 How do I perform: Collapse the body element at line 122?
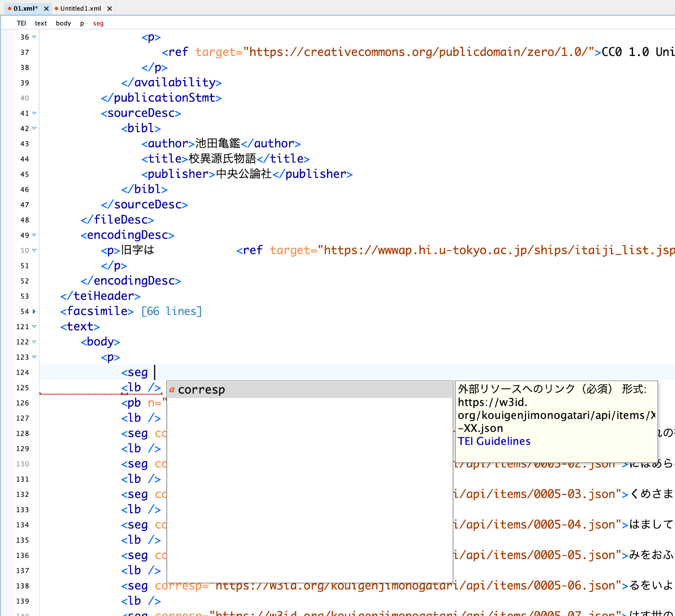tap(34, 342)
